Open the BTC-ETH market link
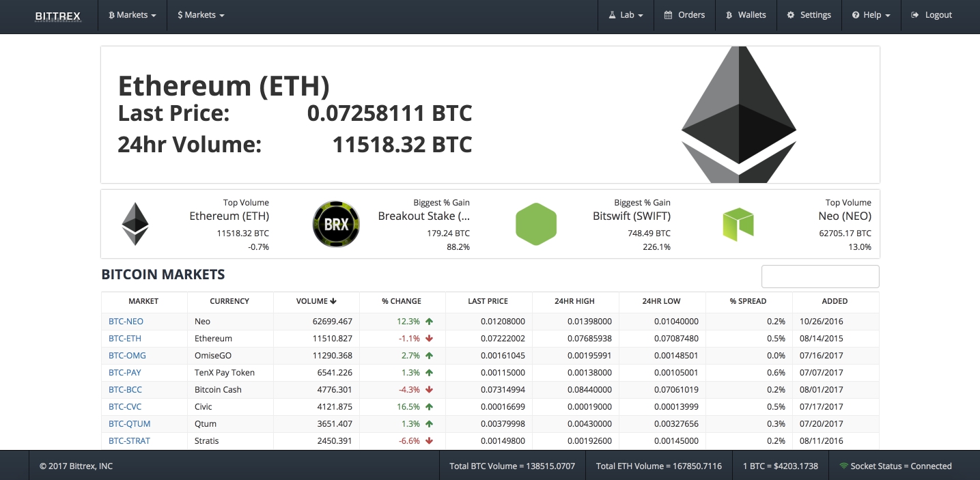980x480 pixels. click(x=125, y=338)
